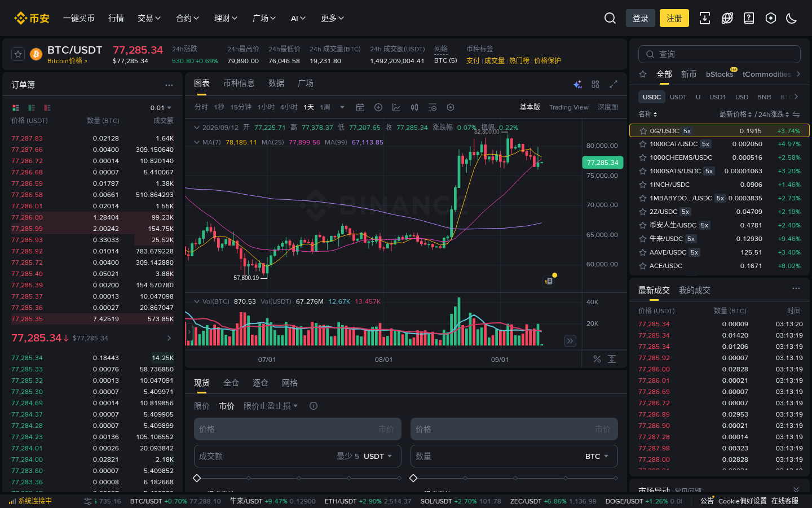Open recent trades three-dot menu
The width and height of the screenshot is (812, 508).
pos(796,288)
